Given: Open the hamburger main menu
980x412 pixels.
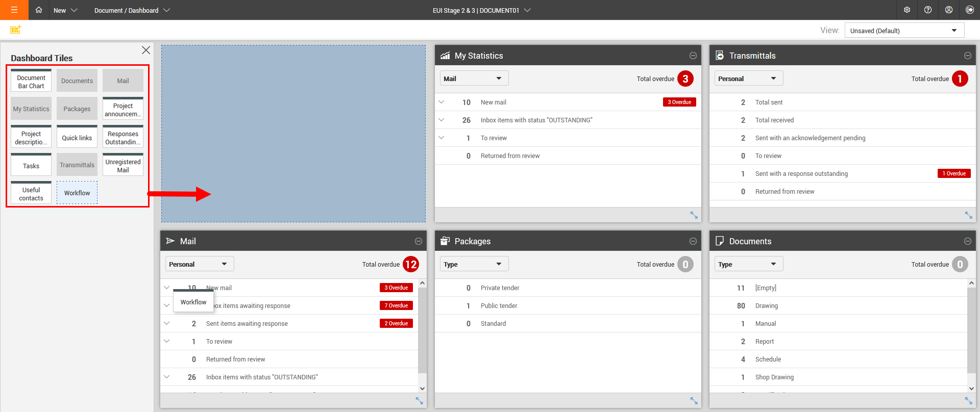Looking at the screenshot, I should click(14, 10).
